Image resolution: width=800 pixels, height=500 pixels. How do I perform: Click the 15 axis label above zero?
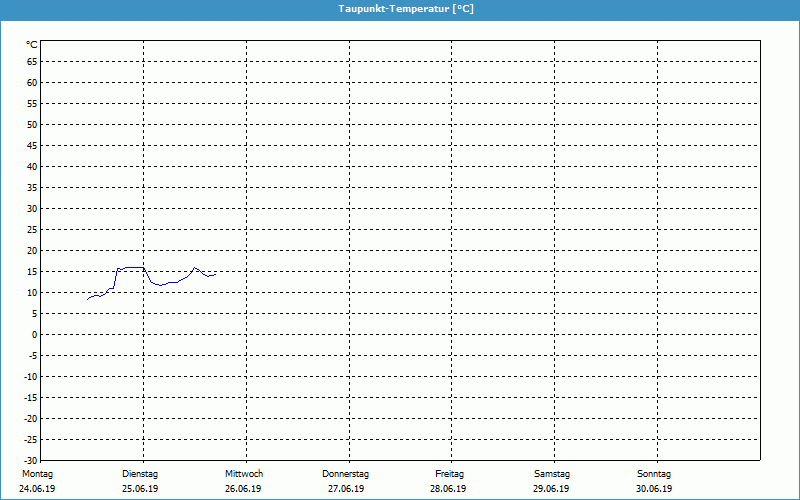(x=32, y=271)
